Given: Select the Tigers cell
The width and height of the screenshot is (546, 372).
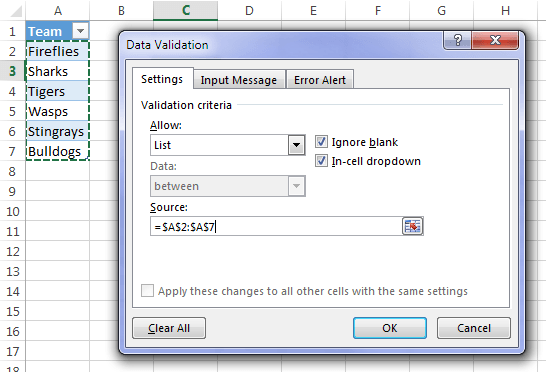Looking at the screenshot, I should coord(57,91).
